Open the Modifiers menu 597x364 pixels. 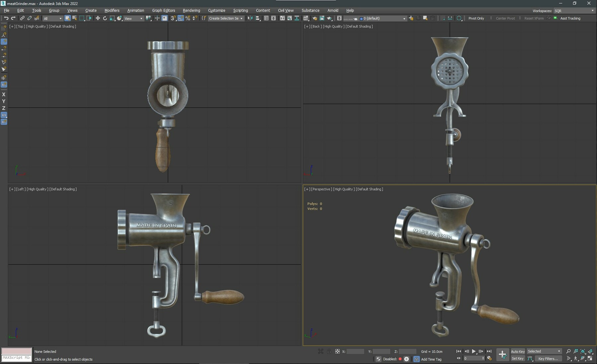(112, 10)
